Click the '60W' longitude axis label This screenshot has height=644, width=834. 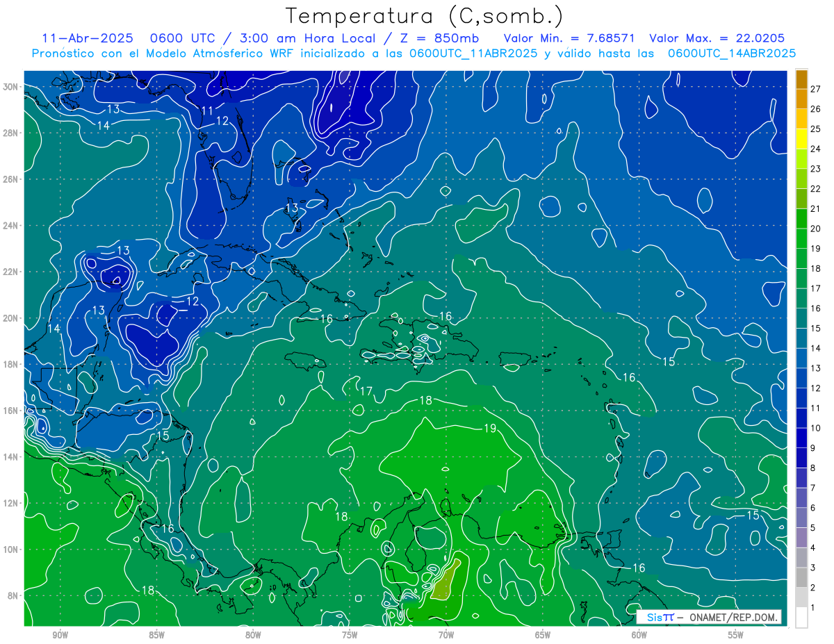click(639, 635)
